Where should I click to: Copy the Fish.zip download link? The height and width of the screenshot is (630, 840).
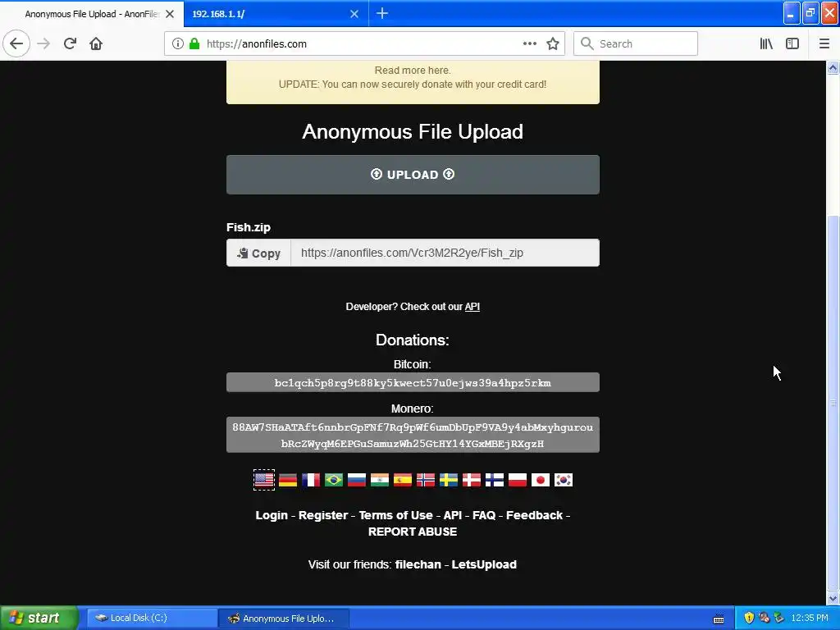coord(258,253)
